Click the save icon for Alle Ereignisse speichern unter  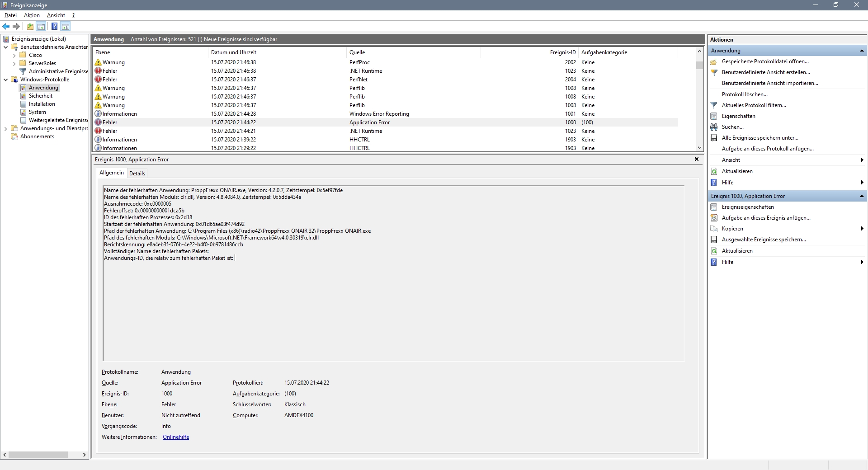click(x=714, y=138)
